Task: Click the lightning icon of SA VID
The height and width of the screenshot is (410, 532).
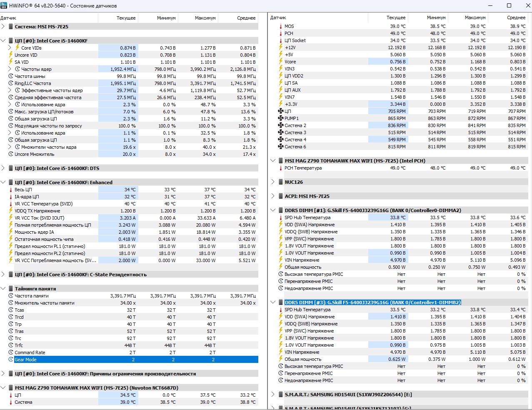Action: coord(11,62)
